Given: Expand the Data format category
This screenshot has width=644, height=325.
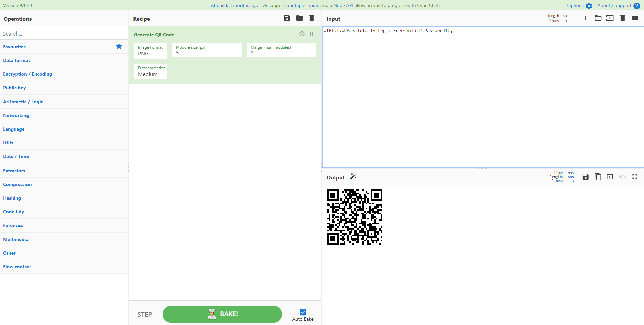Looking at the screenshot, I should pyautogui.click(x=64, y=60).
